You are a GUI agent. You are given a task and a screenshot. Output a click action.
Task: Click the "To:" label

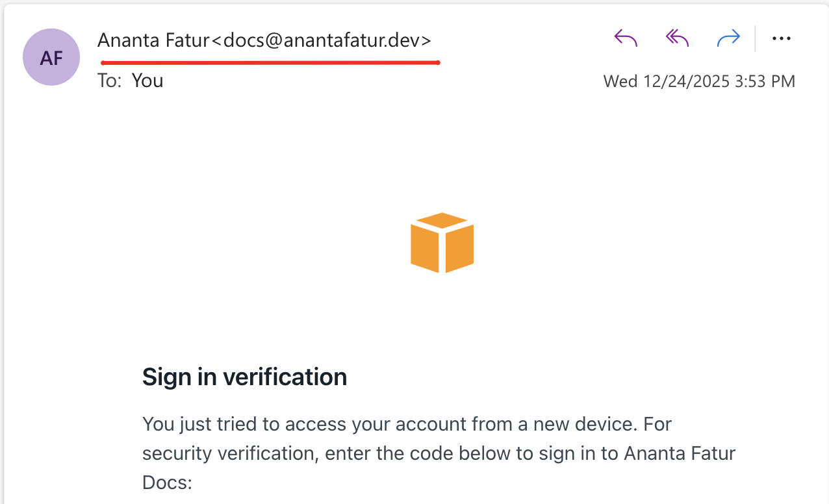click(x=109, y=81)
